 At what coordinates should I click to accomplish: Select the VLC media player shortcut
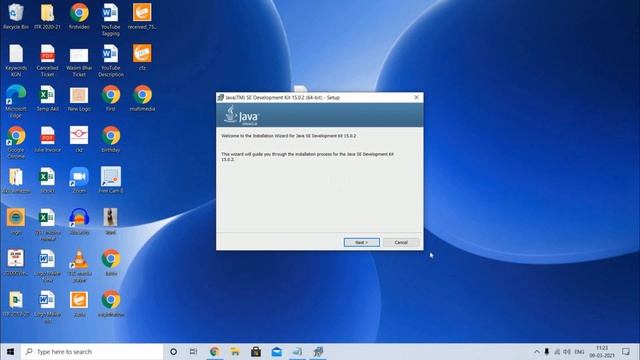pyautogui.click(x=79, y=265)
